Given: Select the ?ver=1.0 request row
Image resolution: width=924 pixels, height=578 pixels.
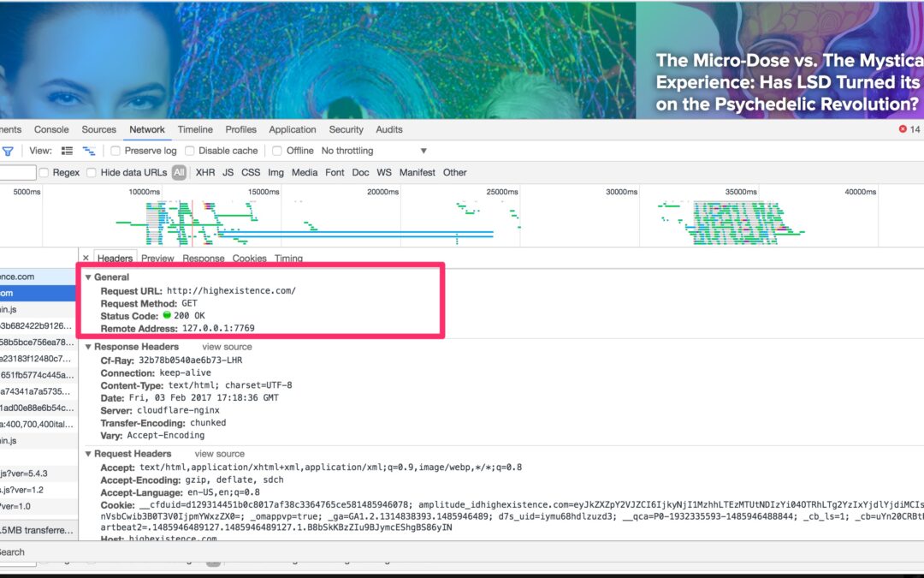Looking at the screenshot, I should (38, 507).
